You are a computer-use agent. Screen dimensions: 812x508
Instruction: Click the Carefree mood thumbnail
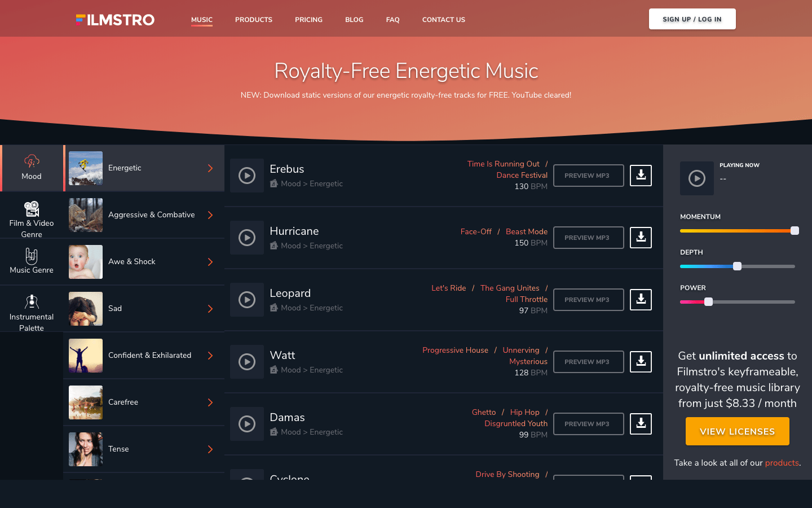[x=86, y=402]
